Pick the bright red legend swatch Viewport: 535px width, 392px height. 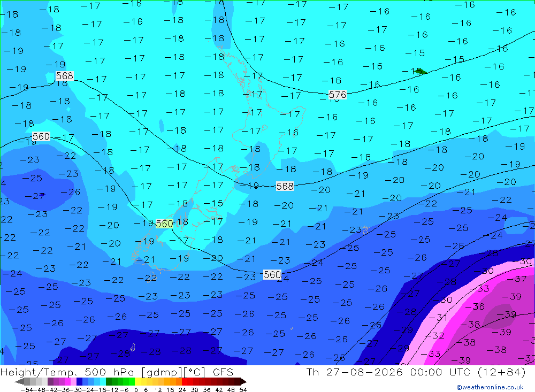point(185,381)
